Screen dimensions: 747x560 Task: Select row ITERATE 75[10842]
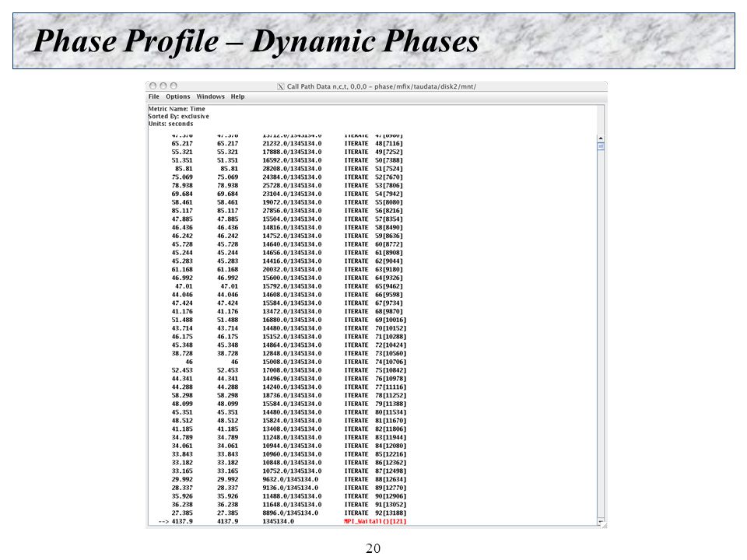click(289, 370)
